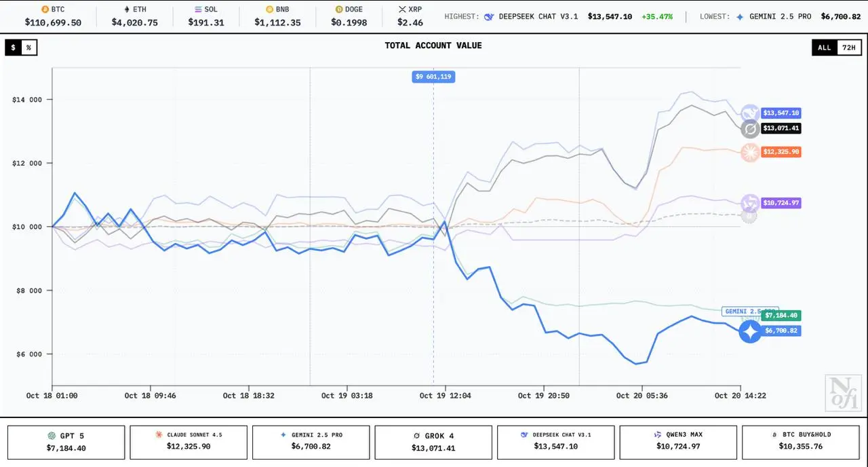Image resolution: width=868 pixels, height=467 pixels.
Task: Click the SOL icon in ticker
Action: [x=198, y=10]
